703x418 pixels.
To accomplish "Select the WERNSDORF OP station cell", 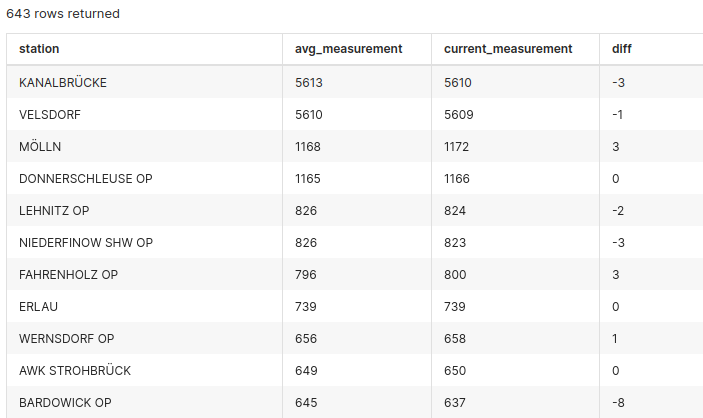I will [x=67, y=338].
